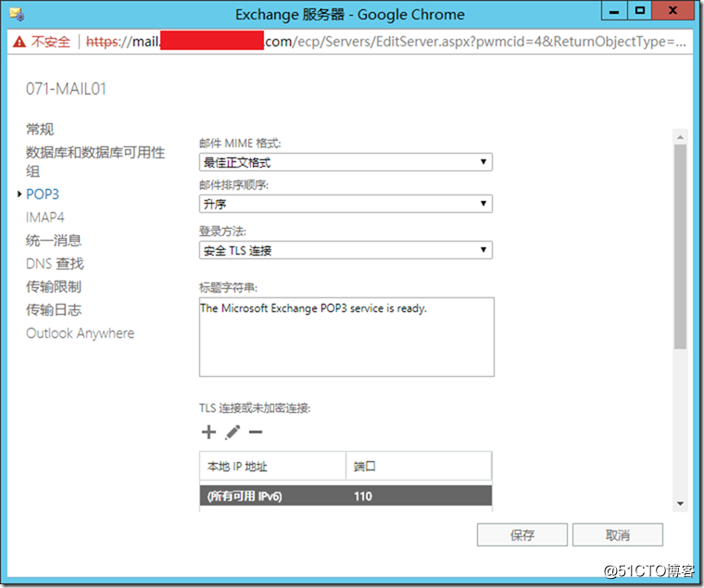This screenshot has height=588, width=704.
Task: Click the scrollbar up arrow
Action: pos(680,137)
